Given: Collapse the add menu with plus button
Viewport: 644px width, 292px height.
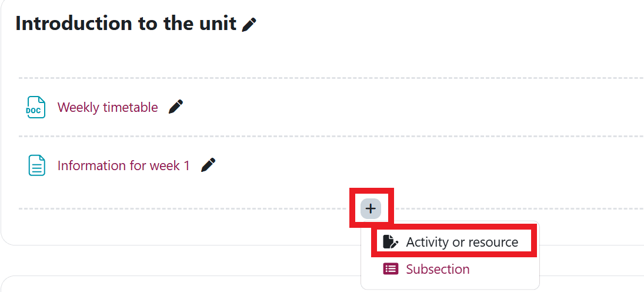Looking at the screenshot, I should point(371,208).
